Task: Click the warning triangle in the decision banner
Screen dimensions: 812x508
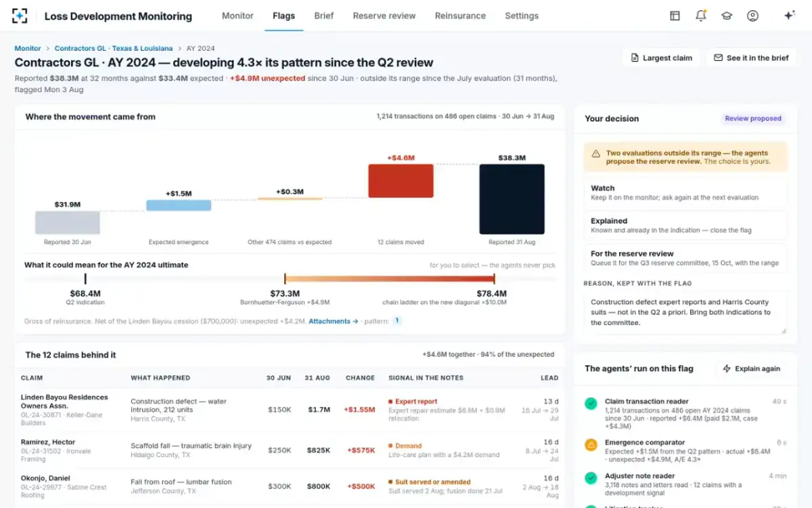Action: [x=596, y=154]
